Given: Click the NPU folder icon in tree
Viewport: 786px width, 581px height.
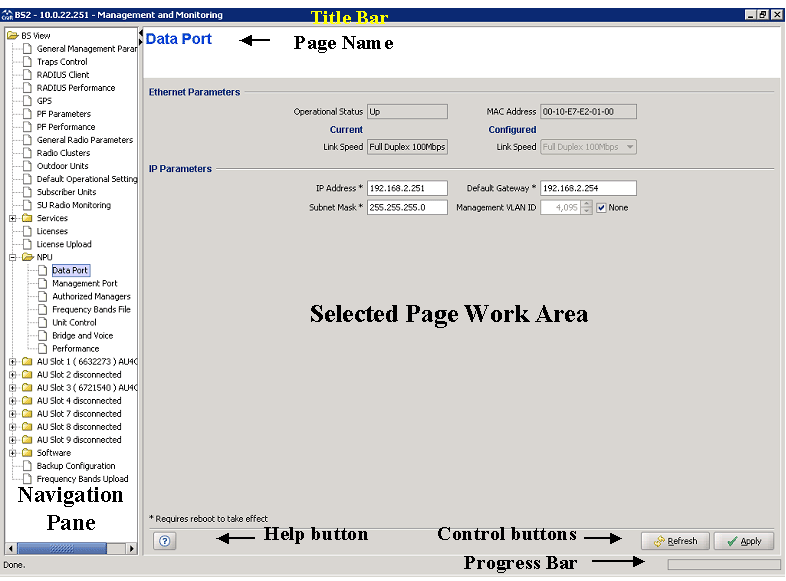Looking at the screenshot, I should pyautogui.click(x=27, y=257).
